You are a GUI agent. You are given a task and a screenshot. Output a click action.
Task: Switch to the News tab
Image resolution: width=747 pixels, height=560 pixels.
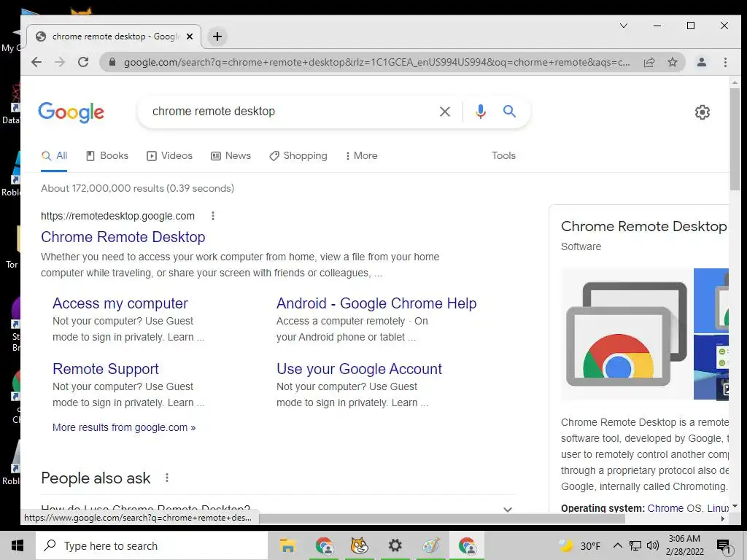point(231,156)
